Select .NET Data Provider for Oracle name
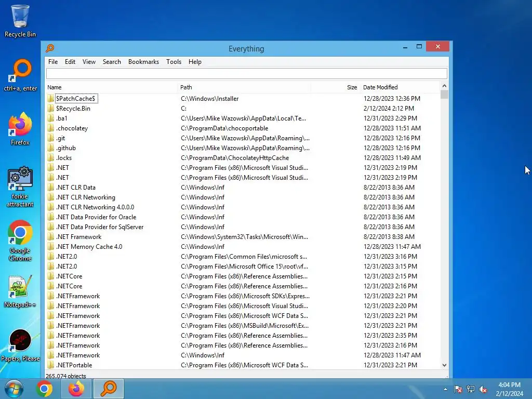 click(96, 217)
